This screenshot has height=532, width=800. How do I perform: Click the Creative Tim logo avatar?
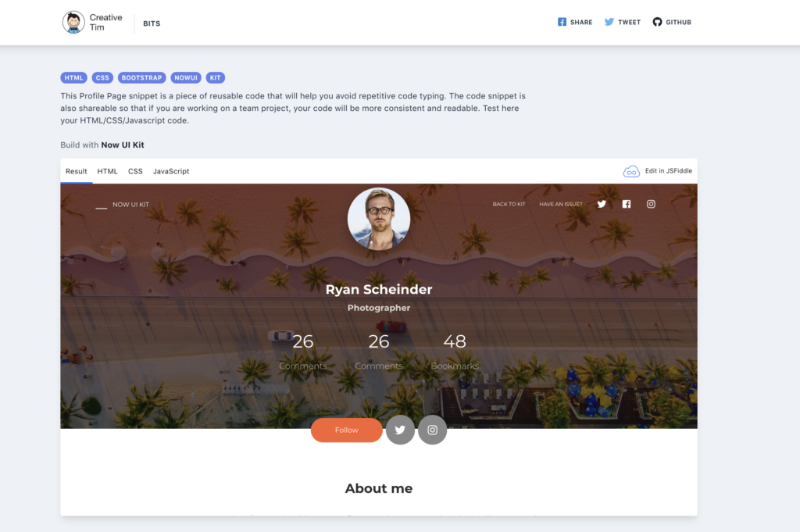[x=73, y=23]
